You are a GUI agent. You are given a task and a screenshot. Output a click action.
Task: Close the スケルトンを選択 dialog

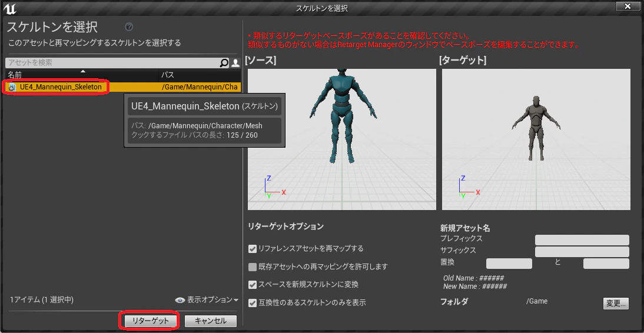pyautogui.click(x=627, y=6)
